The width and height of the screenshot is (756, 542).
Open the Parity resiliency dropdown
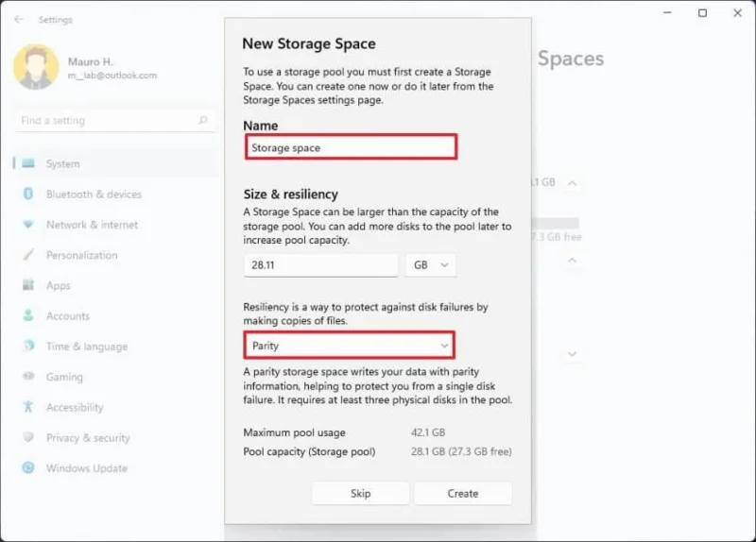coord(349,346)
